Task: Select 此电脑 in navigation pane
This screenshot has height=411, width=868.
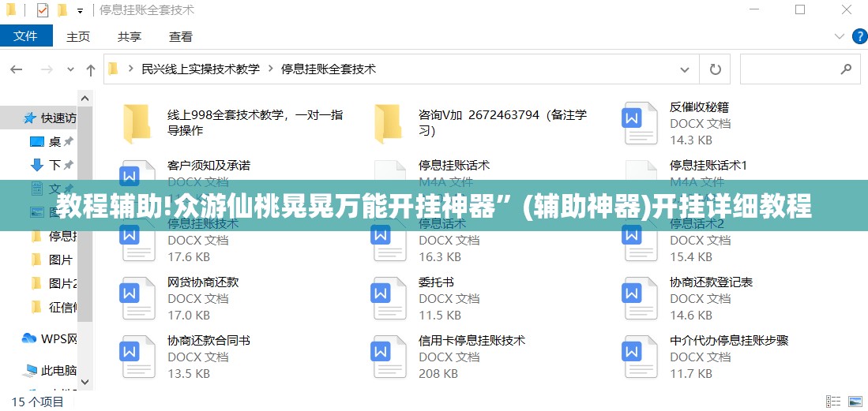Action: click(50, 370)
